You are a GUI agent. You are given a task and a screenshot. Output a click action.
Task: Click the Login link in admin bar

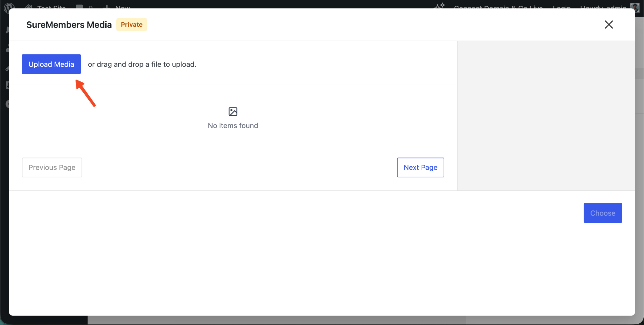(x=562, y=7)
